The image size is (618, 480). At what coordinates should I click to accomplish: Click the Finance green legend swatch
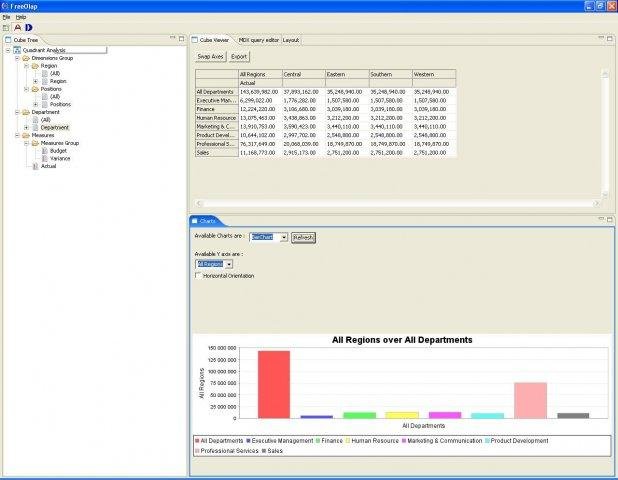318,441
